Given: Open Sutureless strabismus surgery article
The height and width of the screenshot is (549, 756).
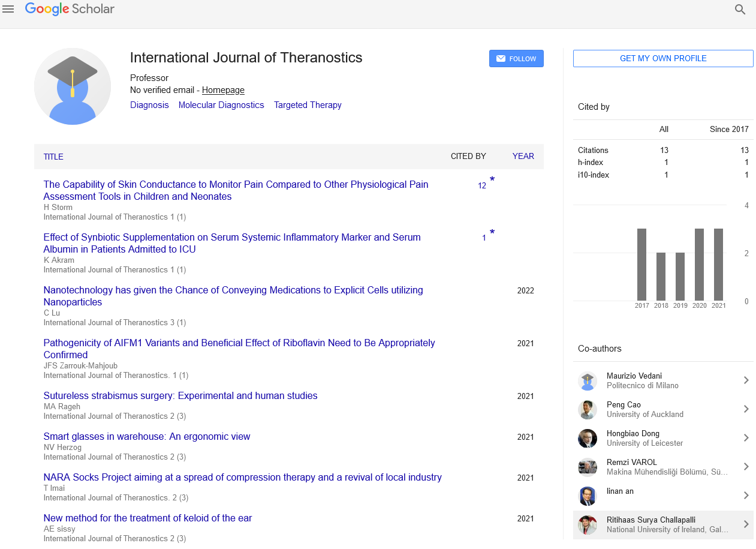Looking at the screenshot, I should point(180,396).
